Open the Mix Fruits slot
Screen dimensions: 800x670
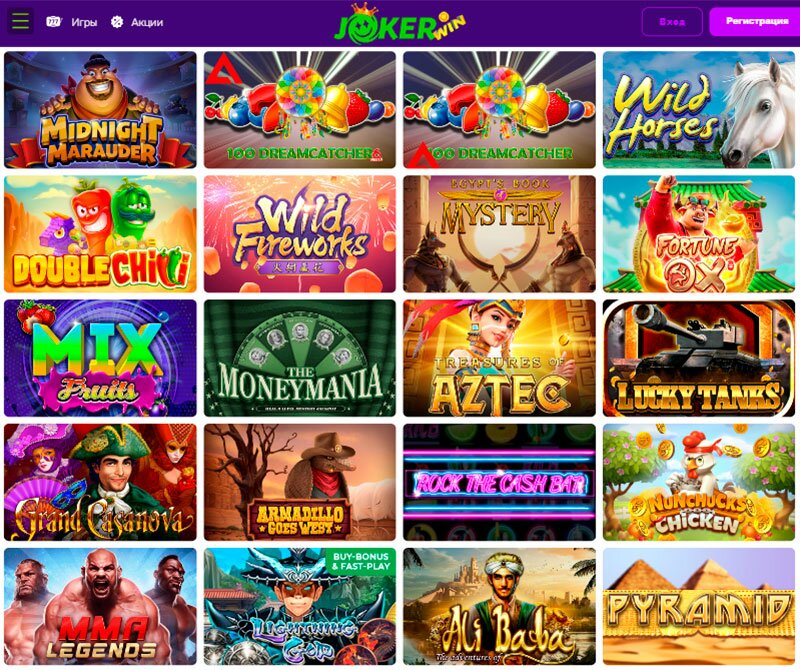pos(100,358)
